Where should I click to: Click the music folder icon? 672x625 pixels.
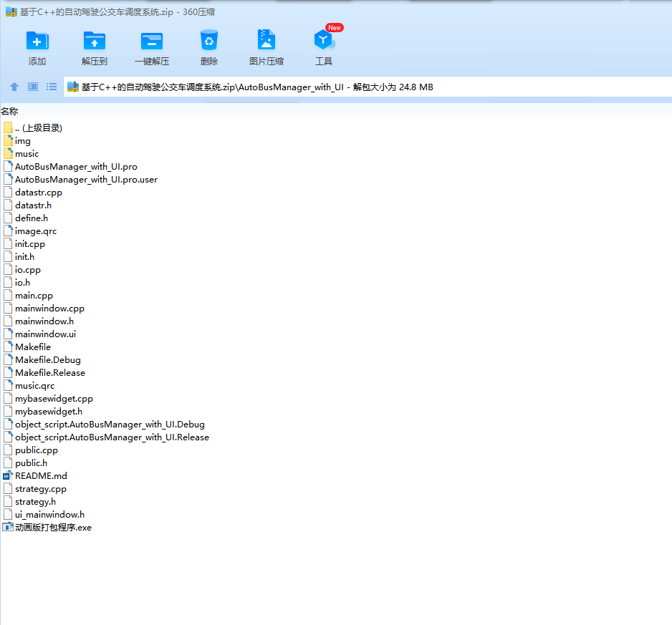coord(8,153)
